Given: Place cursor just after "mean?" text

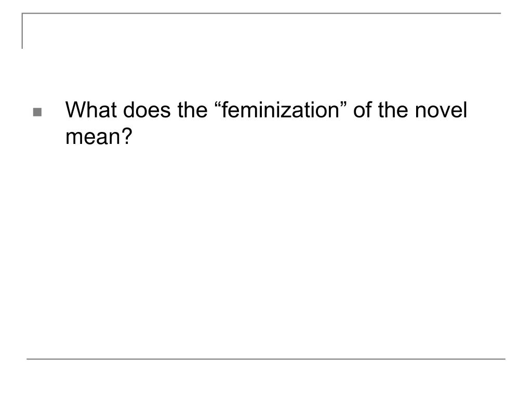Looking at the screenshot, I should coord(133,137).
